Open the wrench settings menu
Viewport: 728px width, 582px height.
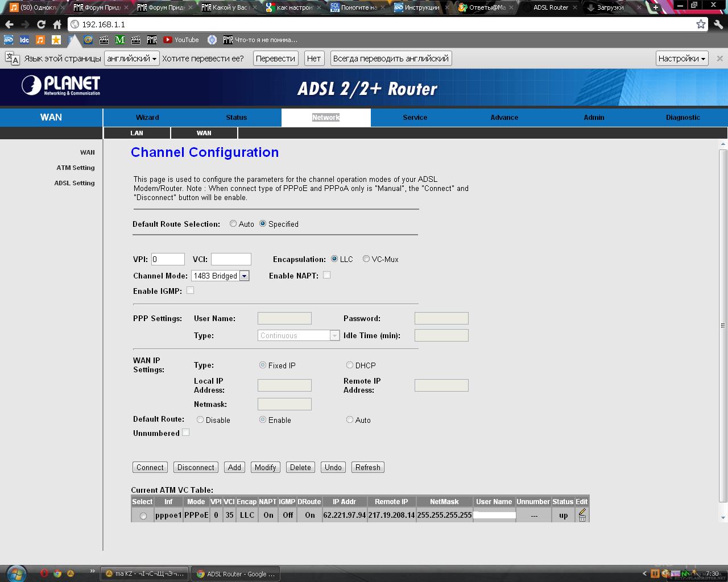tap(718, 24)
